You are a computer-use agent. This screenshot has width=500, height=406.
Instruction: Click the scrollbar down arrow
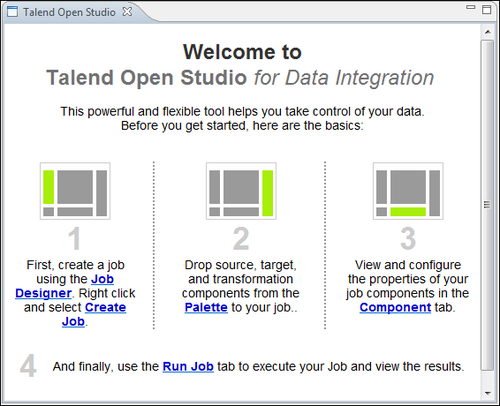click(488, 393)
